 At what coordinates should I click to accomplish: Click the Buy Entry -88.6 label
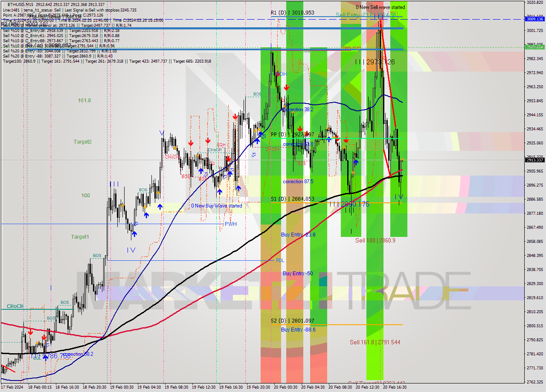(x=298, y=330)
